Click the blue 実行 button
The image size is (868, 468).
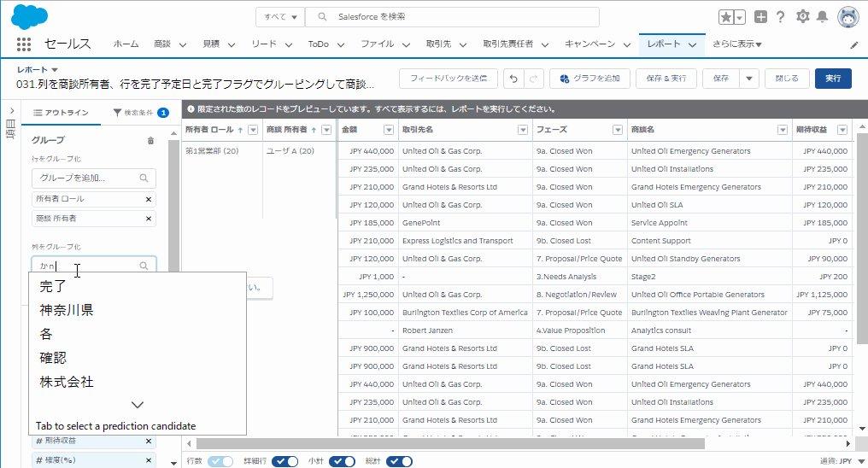(833, 79)
